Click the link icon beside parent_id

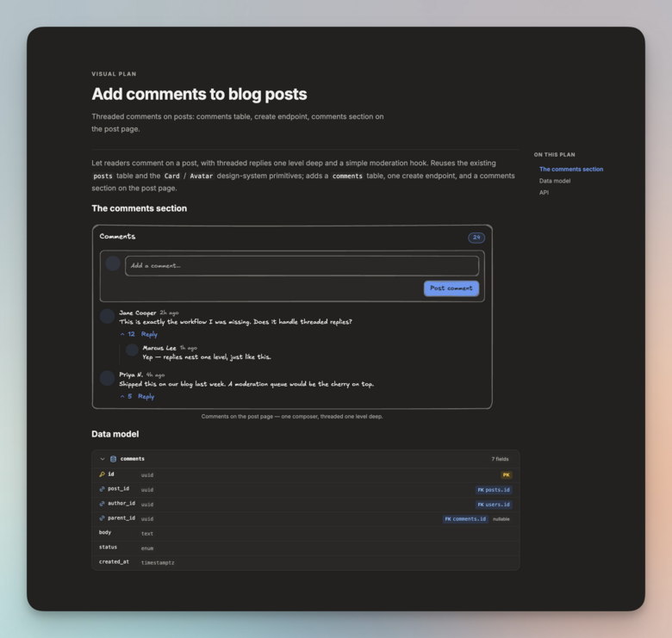(102, 518)
